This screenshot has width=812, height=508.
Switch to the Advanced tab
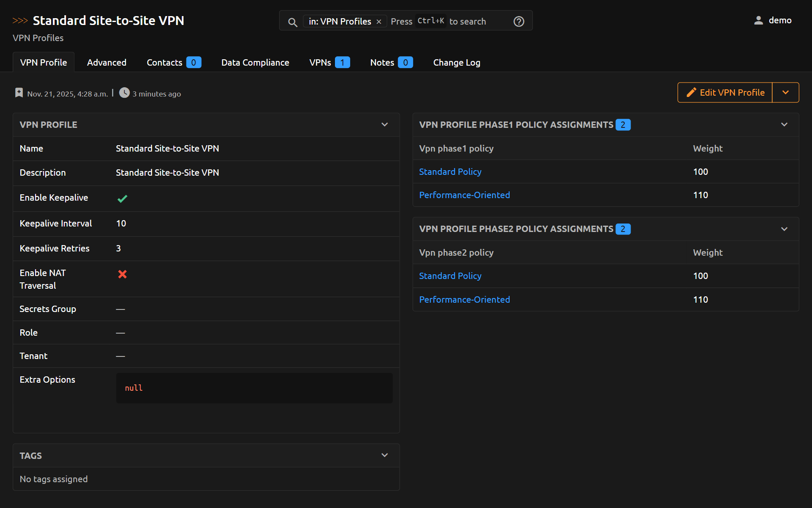click(107, 63)
